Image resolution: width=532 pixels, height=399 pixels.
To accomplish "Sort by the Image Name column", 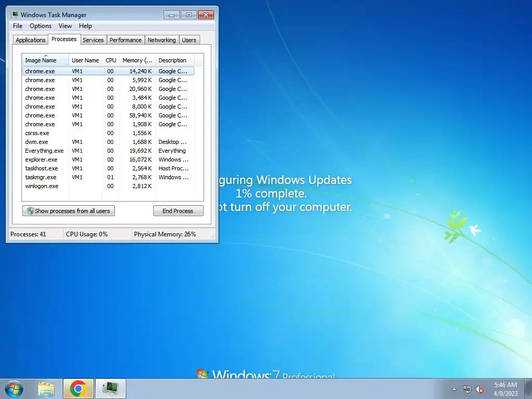I will (46, 60).
